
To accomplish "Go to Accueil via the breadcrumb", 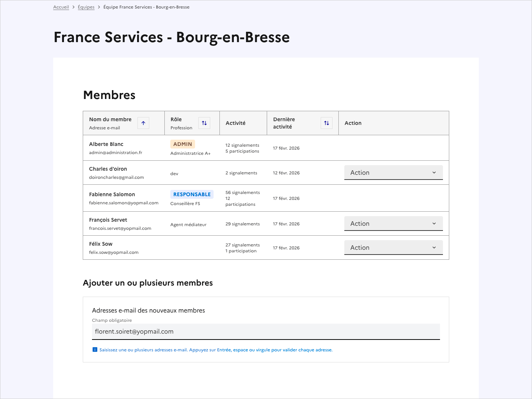I will (61, 7).
